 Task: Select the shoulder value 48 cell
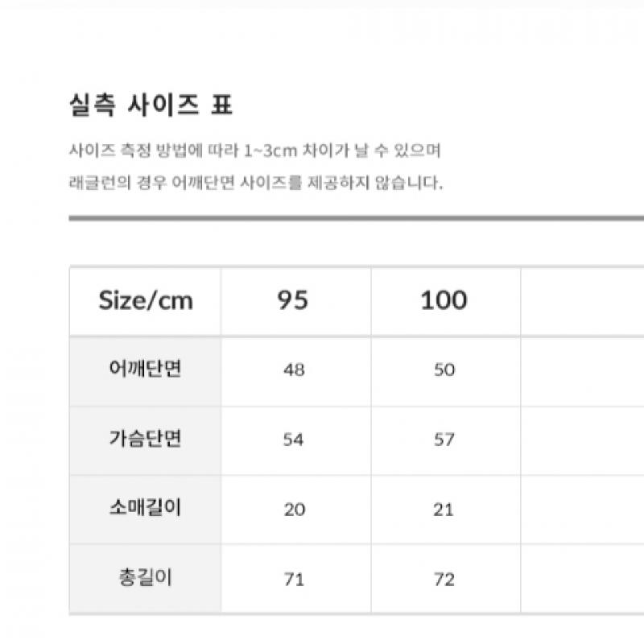294,370
